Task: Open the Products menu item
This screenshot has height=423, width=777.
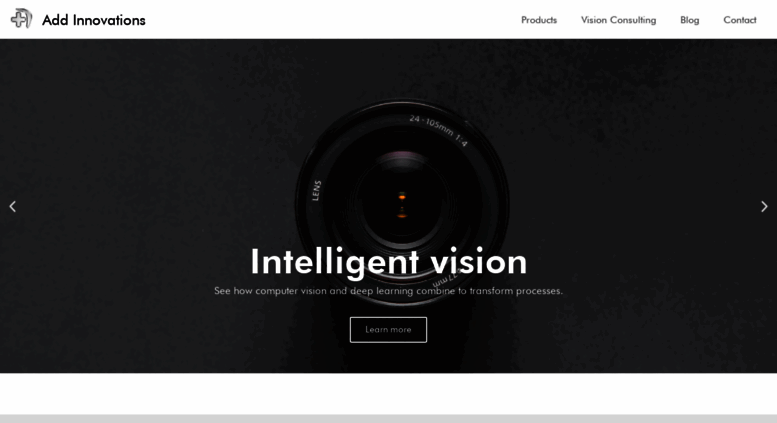Action: tap(539, 20)
